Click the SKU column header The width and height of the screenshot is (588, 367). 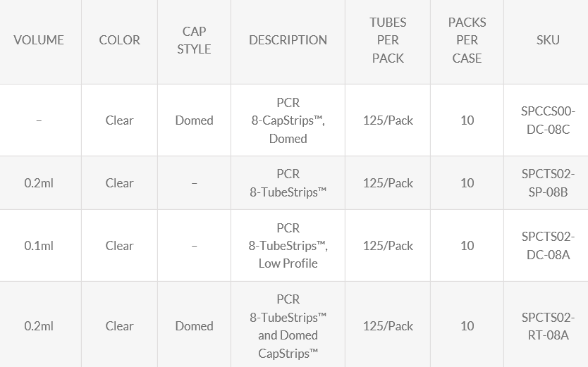[548, 40]
